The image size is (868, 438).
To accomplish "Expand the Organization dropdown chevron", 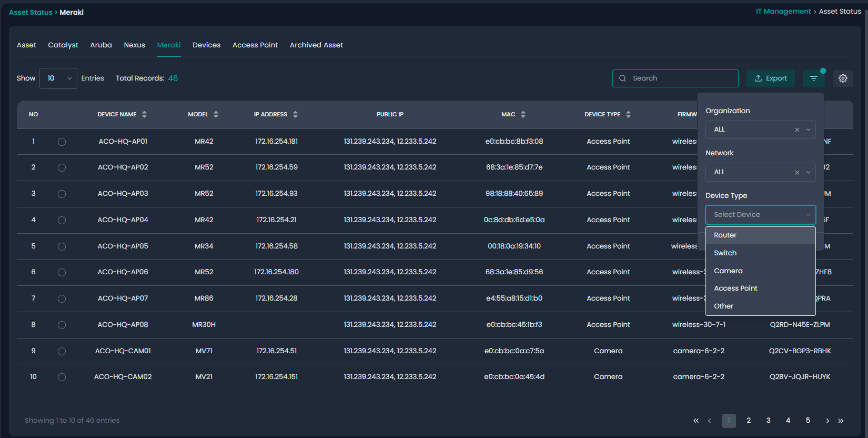I will 809,130.
